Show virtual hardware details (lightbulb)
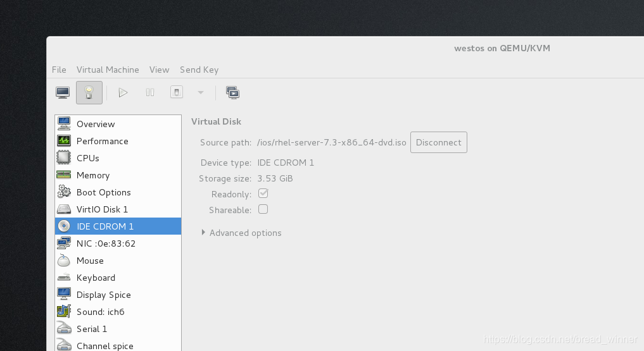 tap(89, 93)
